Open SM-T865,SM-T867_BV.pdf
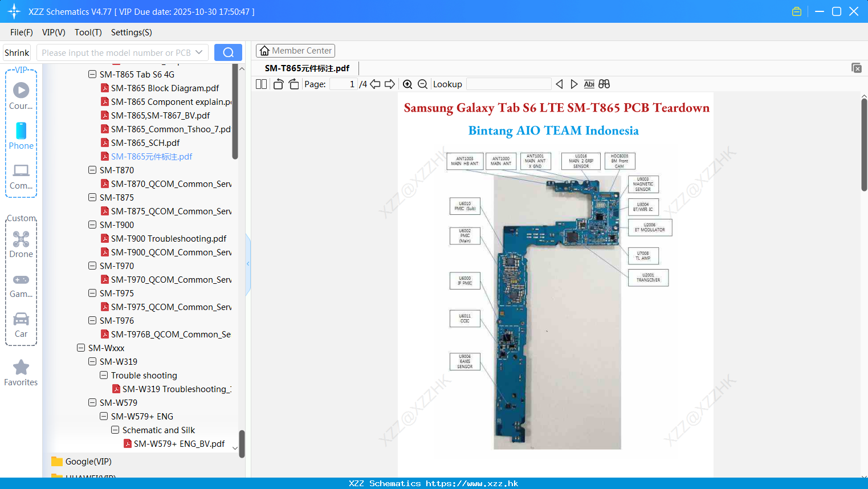Screen dimensions: 868x489 click(x=160, y=115)
